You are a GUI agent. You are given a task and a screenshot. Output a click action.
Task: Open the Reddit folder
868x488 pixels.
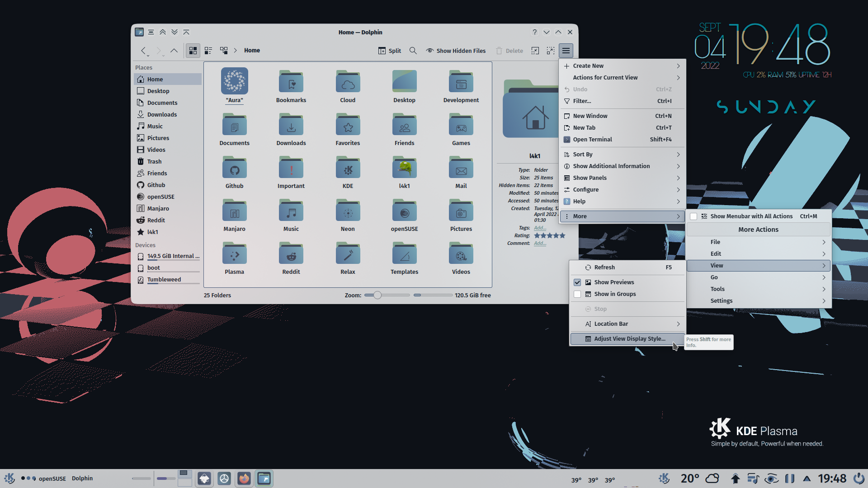tap(291, 258)
